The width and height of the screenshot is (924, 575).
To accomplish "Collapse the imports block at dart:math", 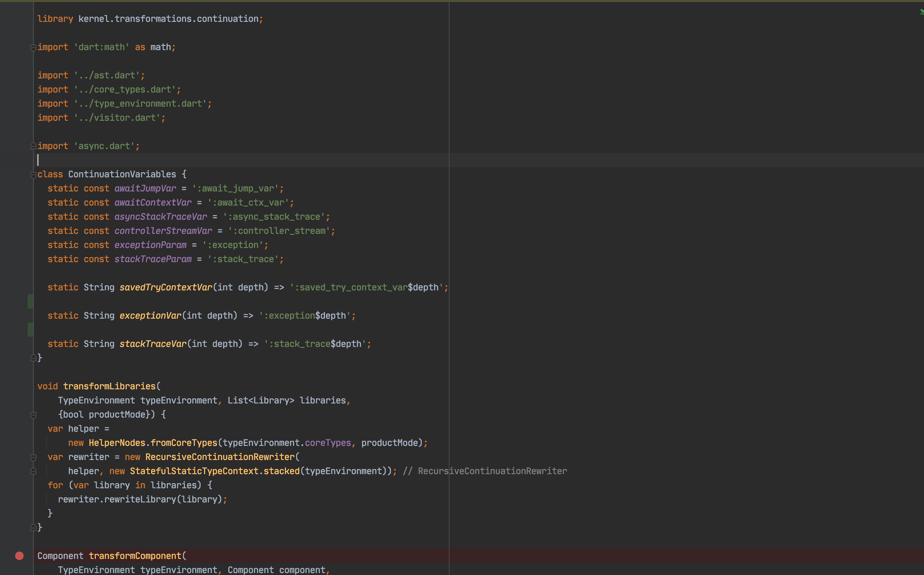I will pos(33,48).
